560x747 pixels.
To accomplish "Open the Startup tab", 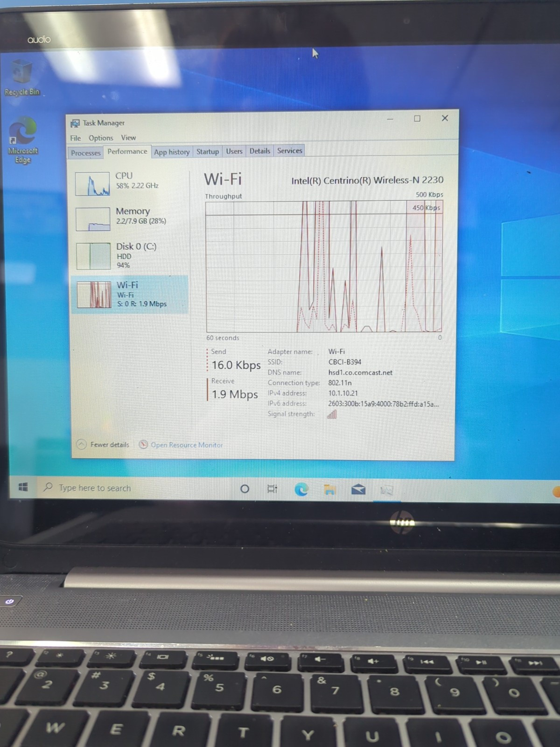I will (x=208, y=151).
